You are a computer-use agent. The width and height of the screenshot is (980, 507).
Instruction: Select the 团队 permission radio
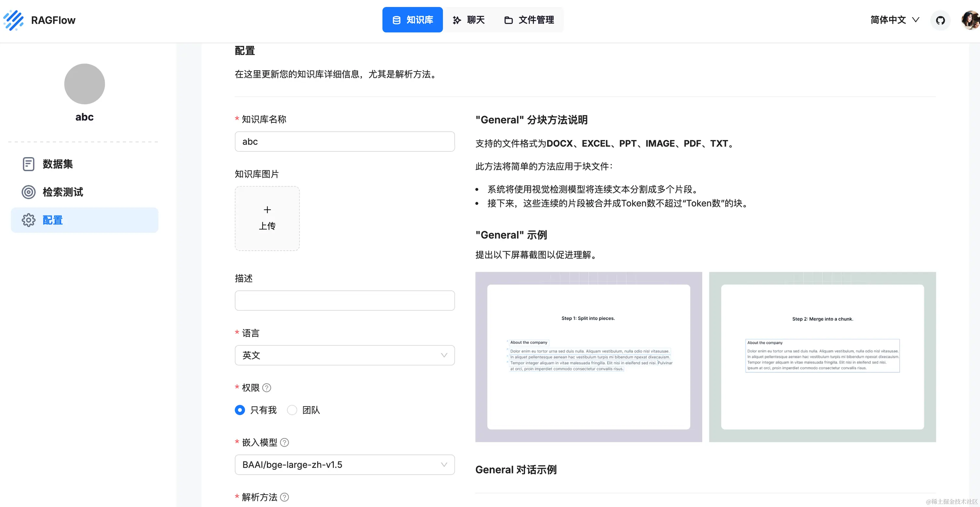point(292,410)
